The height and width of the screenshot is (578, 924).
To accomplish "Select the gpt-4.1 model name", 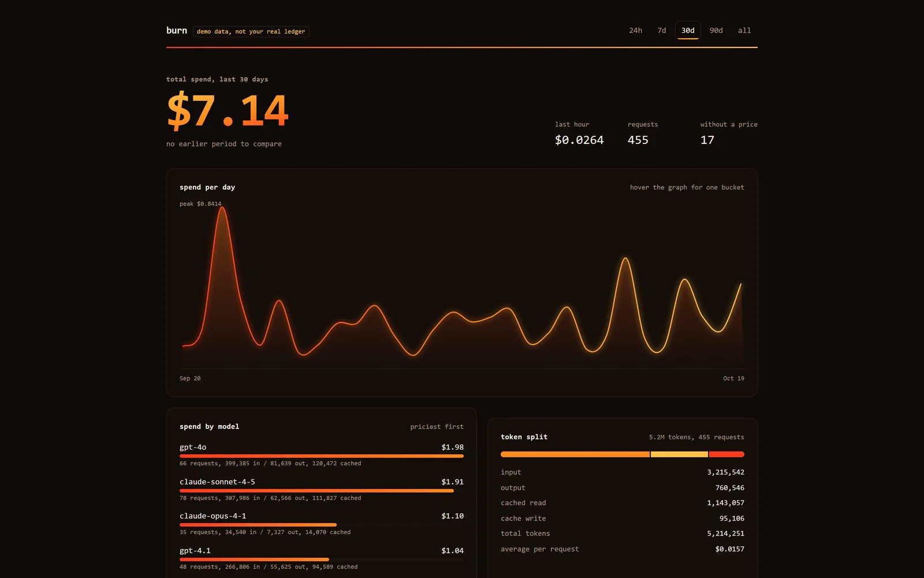I will point(195,551).
